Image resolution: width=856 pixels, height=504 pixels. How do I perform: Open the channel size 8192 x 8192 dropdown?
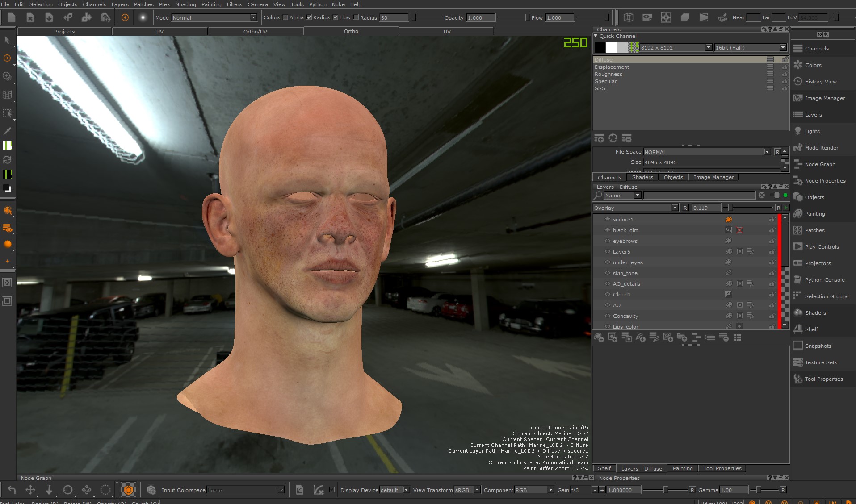(676, 48)
